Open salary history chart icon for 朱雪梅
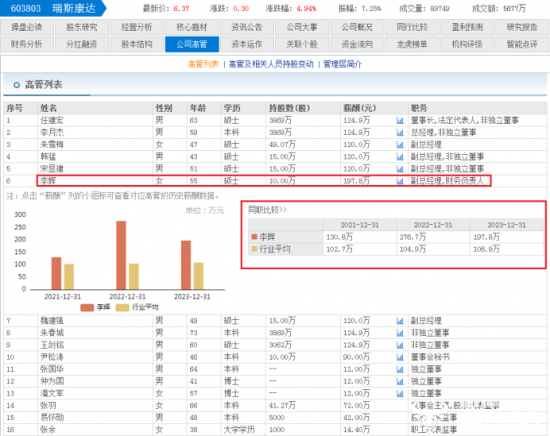 click(400, 145)
